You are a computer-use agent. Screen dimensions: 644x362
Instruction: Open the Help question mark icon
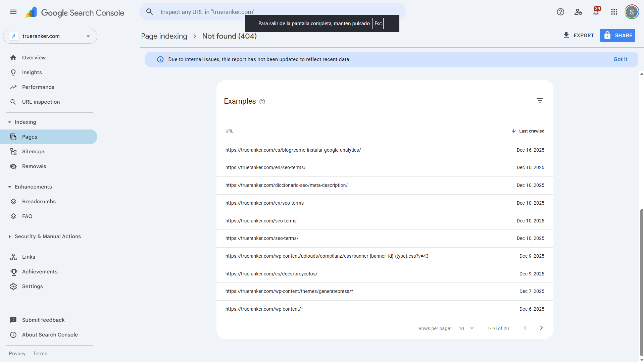[x=560, y=12]
